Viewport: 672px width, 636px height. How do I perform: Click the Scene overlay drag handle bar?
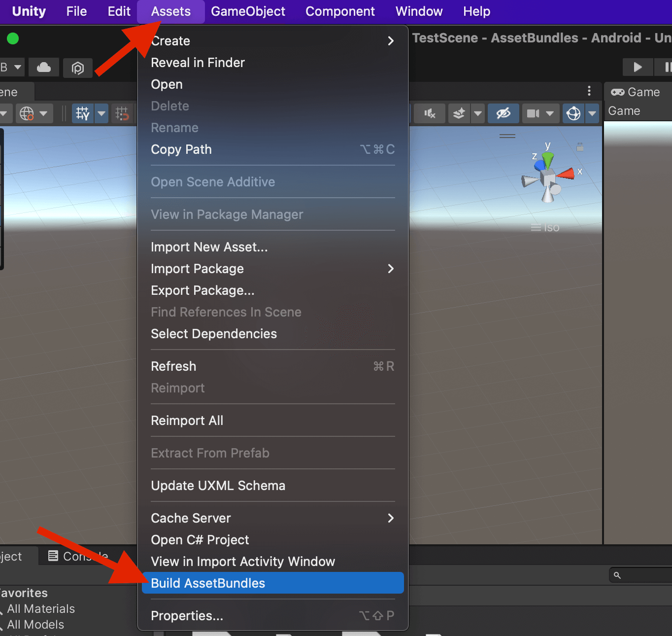[x=507, y=136]
